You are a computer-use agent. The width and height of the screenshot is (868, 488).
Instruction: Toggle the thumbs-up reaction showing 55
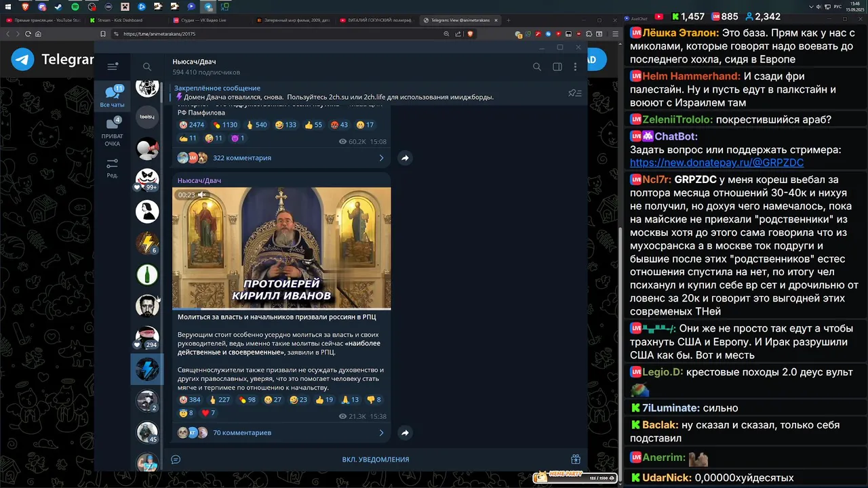pos(313,125)
